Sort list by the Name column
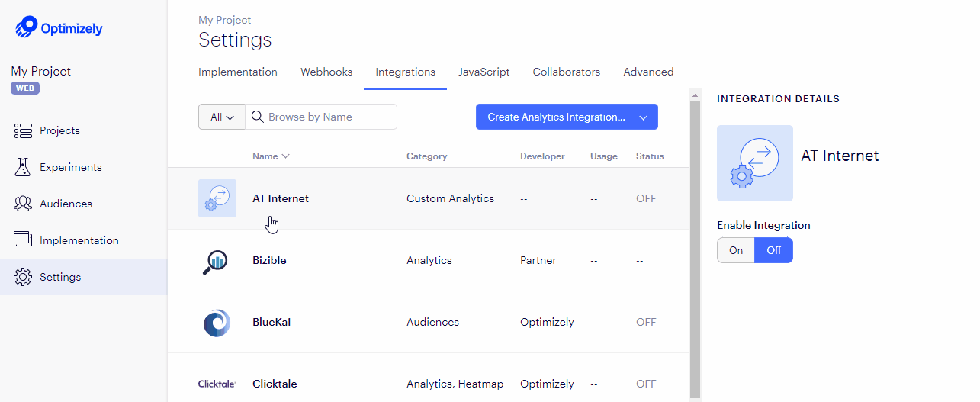The height and width of the screenshot is (402, 980). [x=271, y=156]
